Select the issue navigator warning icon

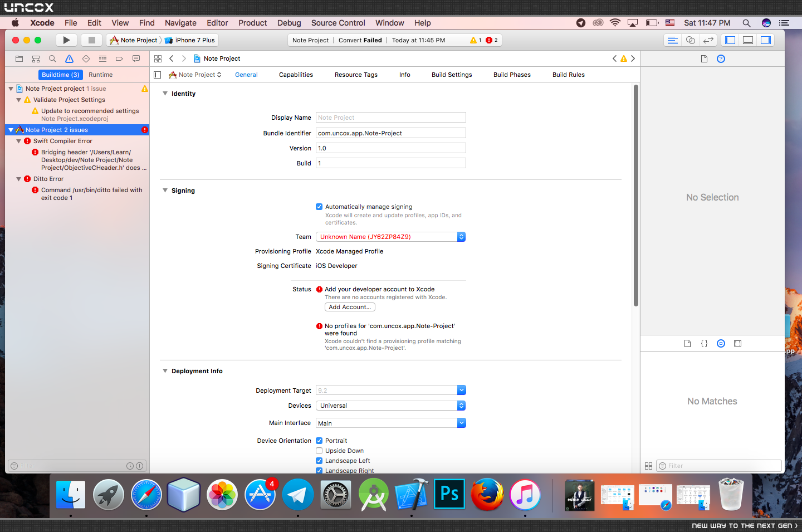(x=69, y=58)
